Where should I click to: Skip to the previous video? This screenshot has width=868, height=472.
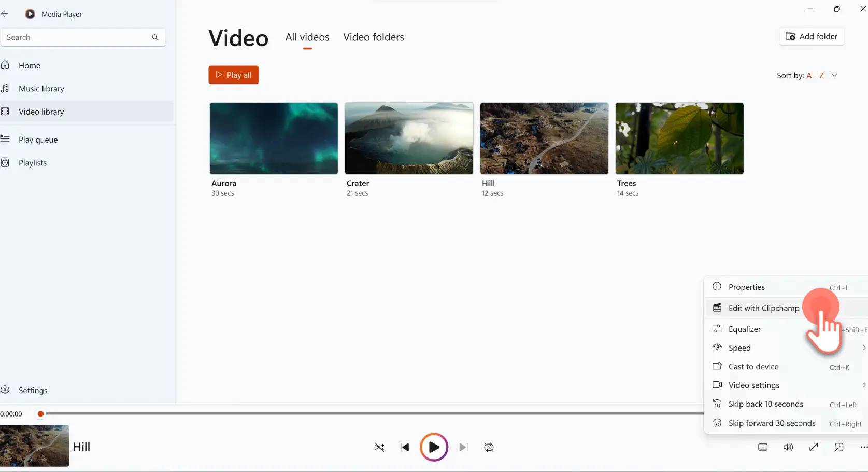(x=405, y=447)
